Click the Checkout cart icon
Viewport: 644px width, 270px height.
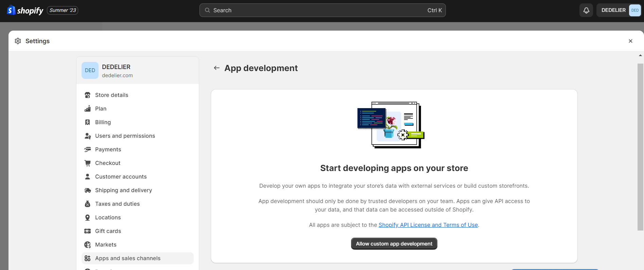[x=88, y=163]
